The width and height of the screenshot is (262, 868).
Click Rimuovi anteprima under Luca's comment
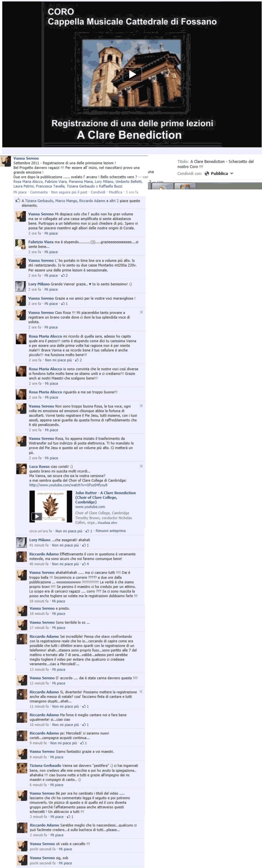[x=110, y=531]
